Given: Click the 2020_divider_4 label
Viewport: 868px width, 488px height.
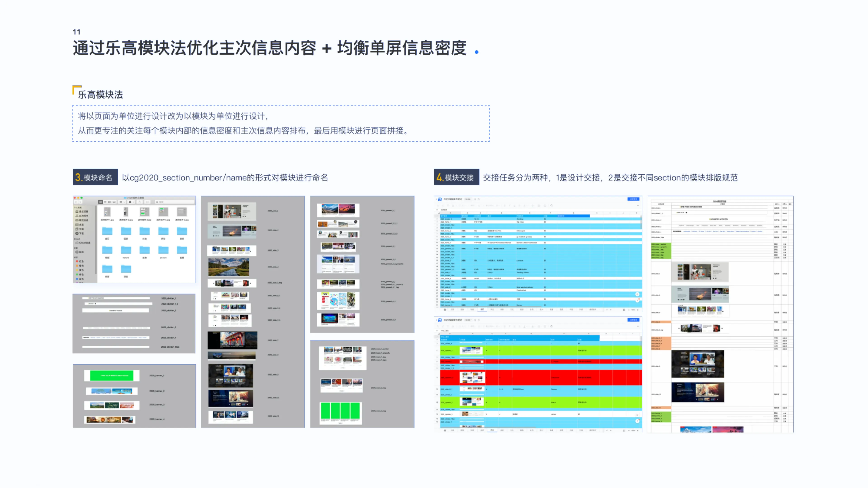Looking at the screenshot, I should 168,338.
